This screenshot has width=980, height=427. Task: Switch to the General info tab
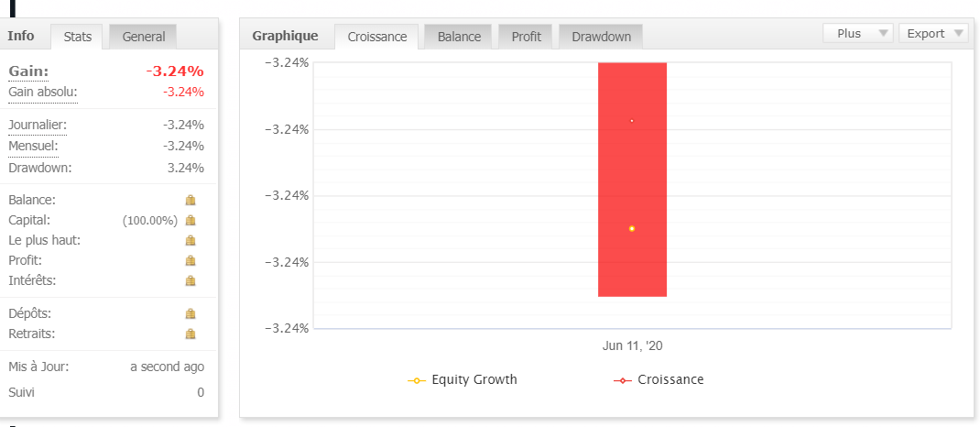144,37
